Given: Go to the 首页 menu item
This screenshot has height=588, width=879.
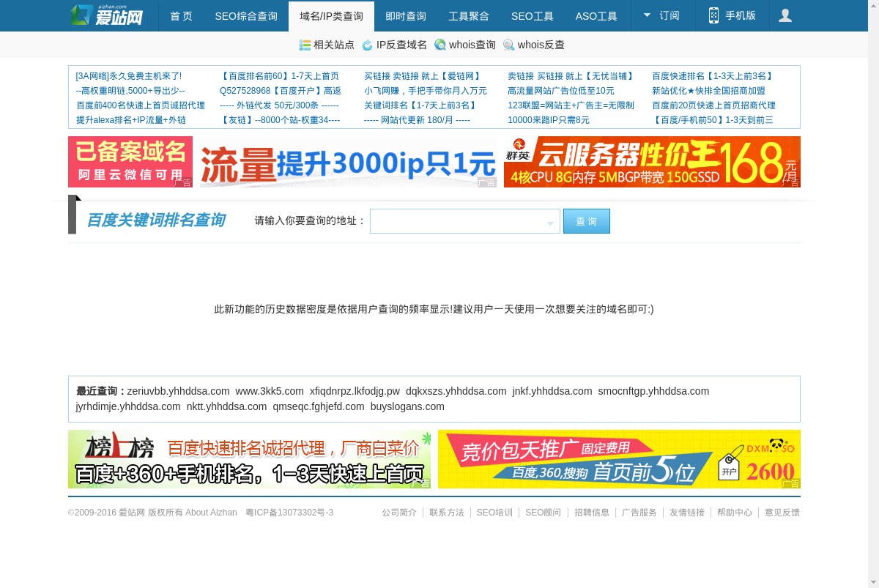Looking at the screenshot, I should point(181,16).
